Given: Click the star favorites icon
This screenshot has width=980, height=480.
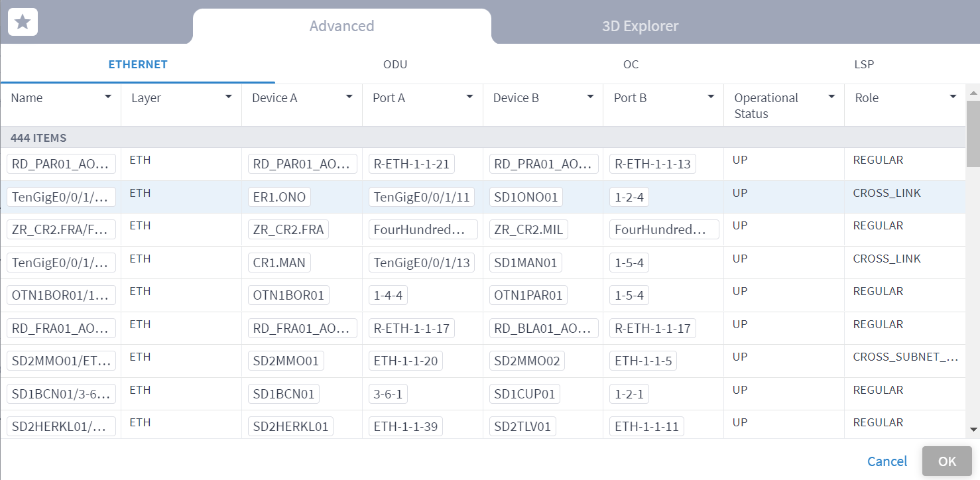Looking at the screenshot, I should [x=23, y=22].
